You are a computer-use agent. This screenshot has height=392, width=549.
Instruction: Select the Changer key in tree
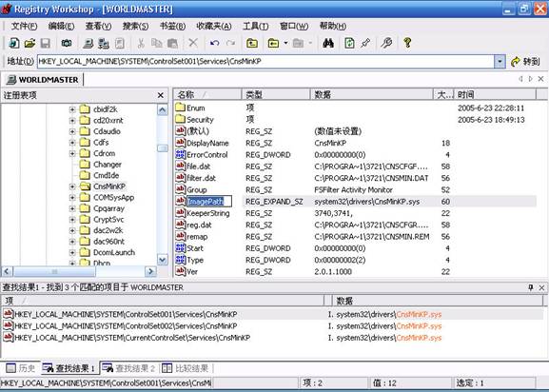tap(108, 165)
